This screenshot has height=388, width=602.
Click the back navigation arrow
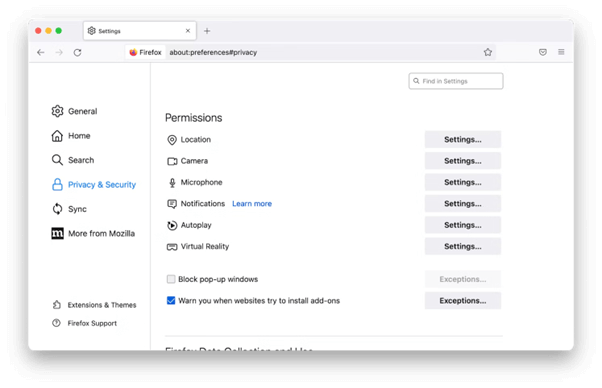tap(41, 52)
